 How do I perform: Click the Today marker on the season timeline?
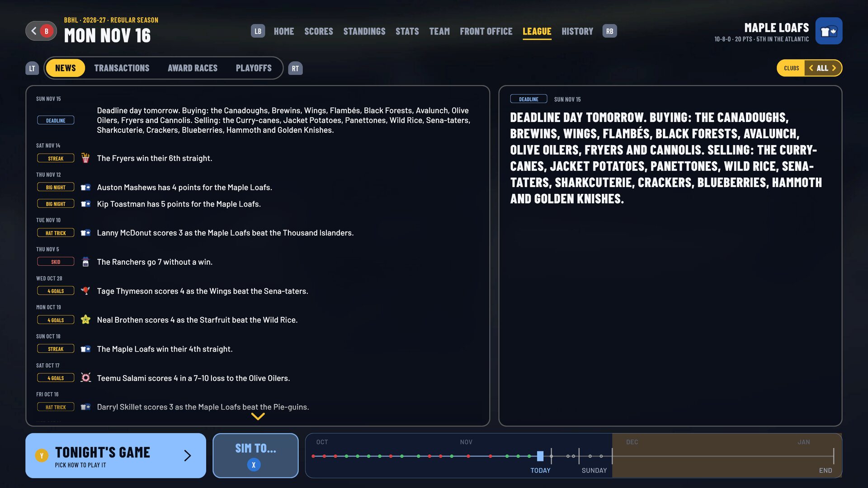540,456
